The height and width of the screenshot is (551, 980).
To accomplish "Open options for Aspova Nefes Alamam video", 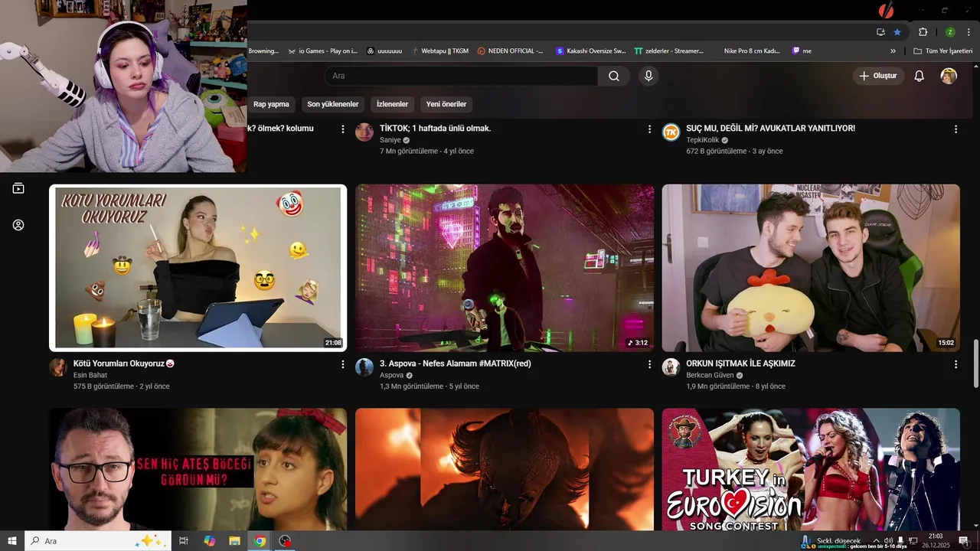I will point(649,364).
